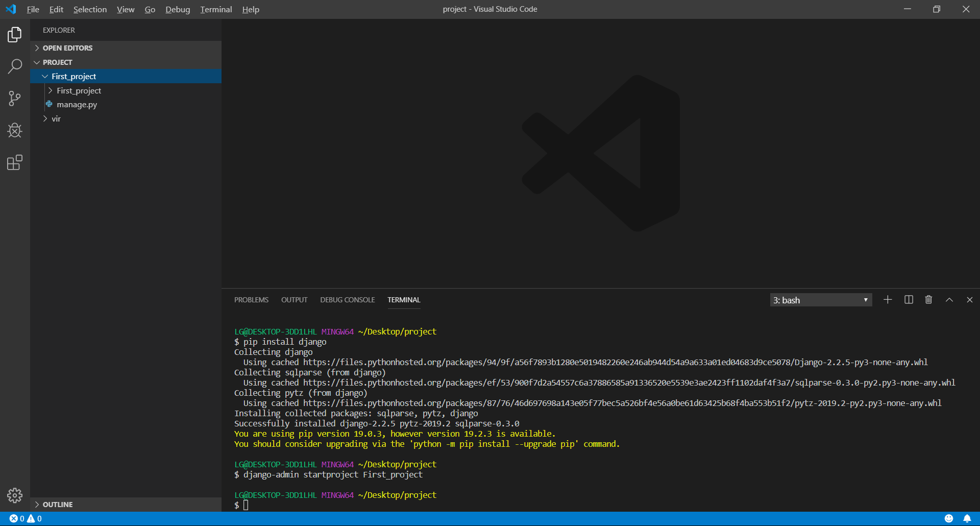This screenshot has height=526, width=980.
Task: Open the Terminal menu
Action: 216,9
